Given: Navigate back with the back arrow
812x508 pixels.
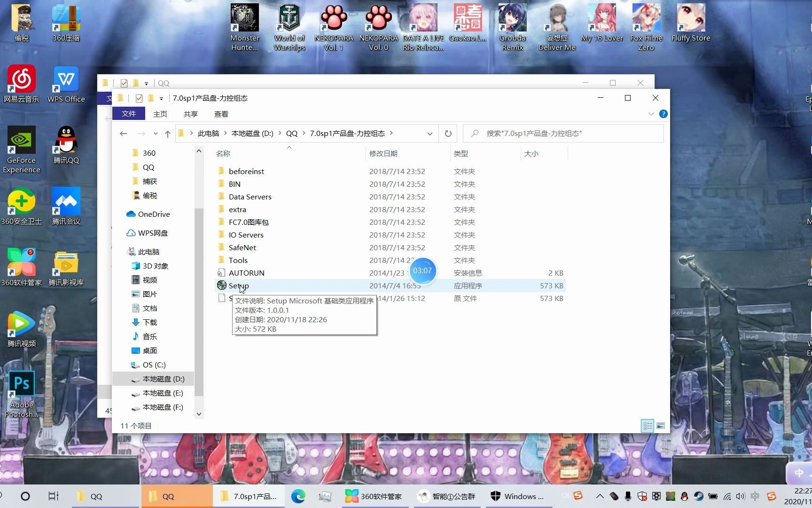Looking at the screenshot, I should 123,134.
